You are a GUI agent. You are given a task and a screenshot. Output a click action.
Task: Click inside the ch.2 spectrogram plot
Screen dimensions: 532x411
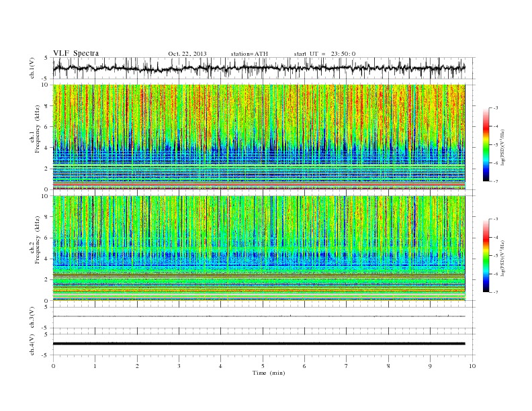click(x=259, y=248)
